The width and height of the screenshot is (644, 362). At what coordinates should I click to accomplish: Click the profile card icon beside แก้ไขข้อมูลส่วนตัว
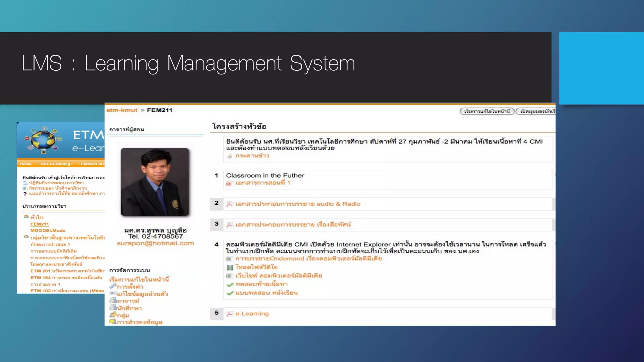113,293
